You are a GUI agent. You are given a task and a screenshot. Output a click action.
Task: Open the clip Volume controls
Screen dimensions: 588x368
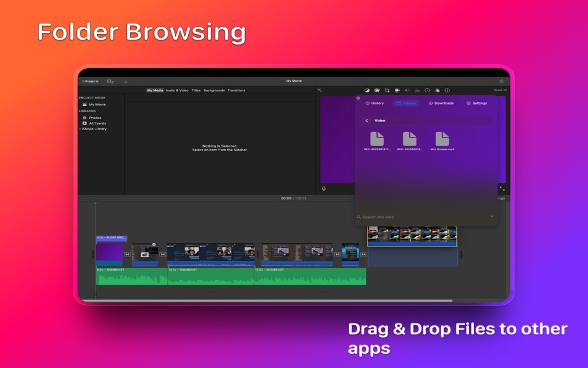(x=407, y=91)
